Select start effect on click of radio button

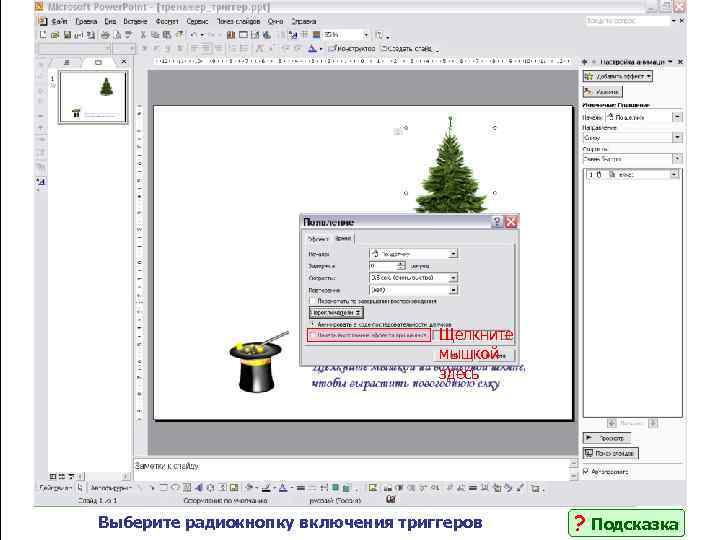[x=313, y=336]
